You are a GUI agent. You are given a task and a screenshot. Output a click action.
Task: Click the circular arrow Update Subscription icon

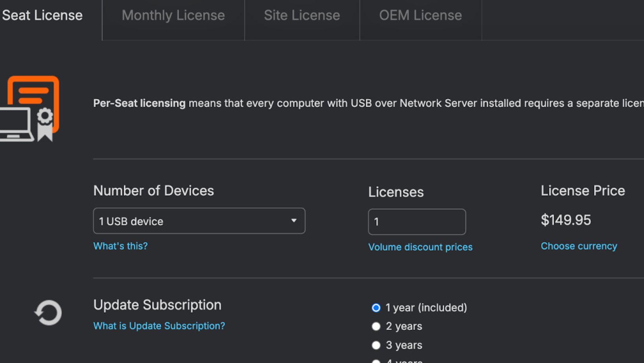coord(48,313)
